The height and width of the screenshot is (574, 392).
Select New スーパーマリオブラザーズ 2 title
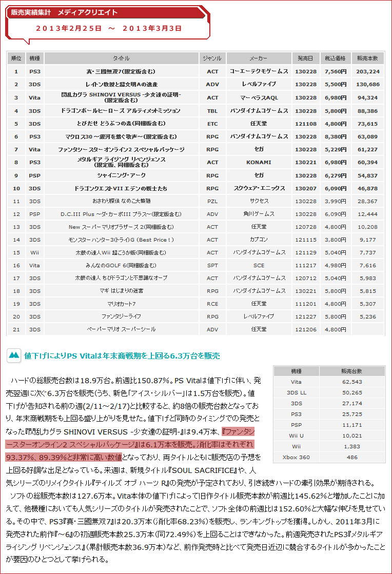point(121,227)
